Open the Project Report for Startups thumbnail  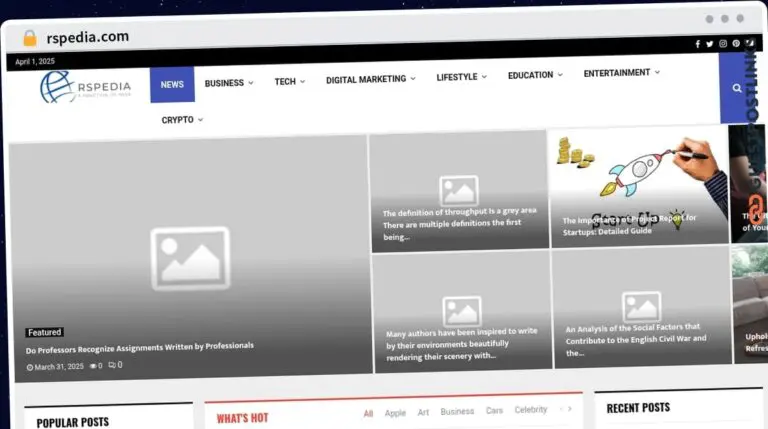(638, 185)
